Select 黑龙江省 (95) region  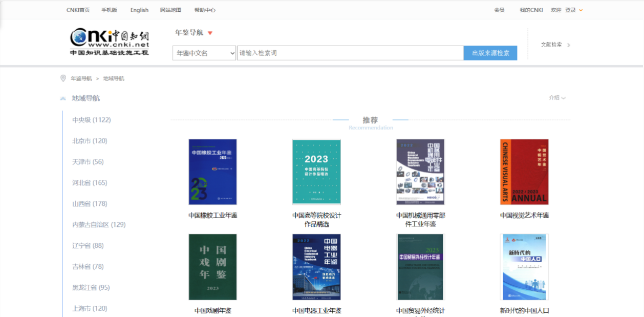tap(91, 288)
